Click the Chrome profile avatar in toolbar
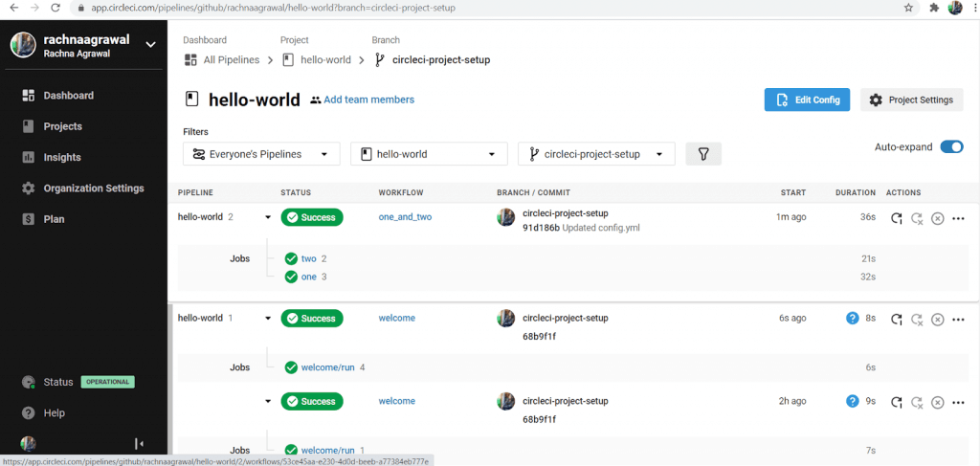 [955, 8]
